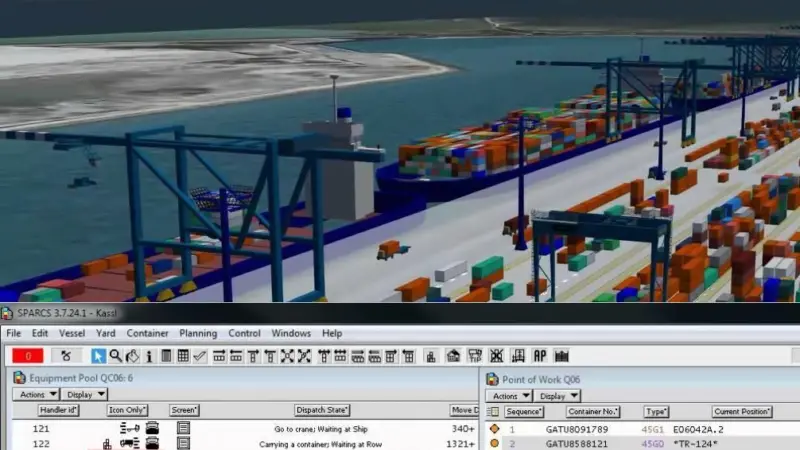Click the orange circle marker for sequence 2
Screen dimensions: 800x450
(494, 443)
